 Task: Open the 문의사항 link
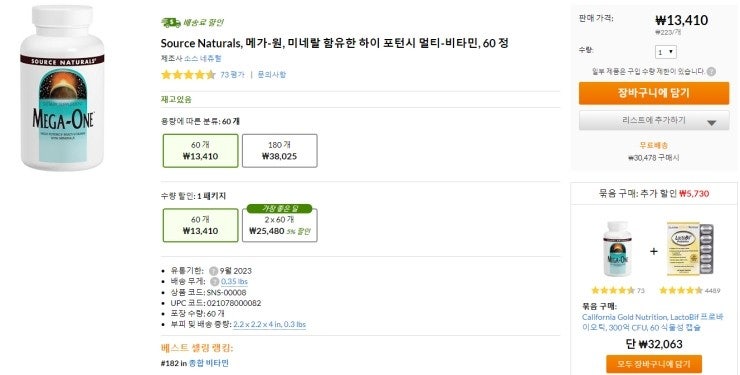(271, 75)
